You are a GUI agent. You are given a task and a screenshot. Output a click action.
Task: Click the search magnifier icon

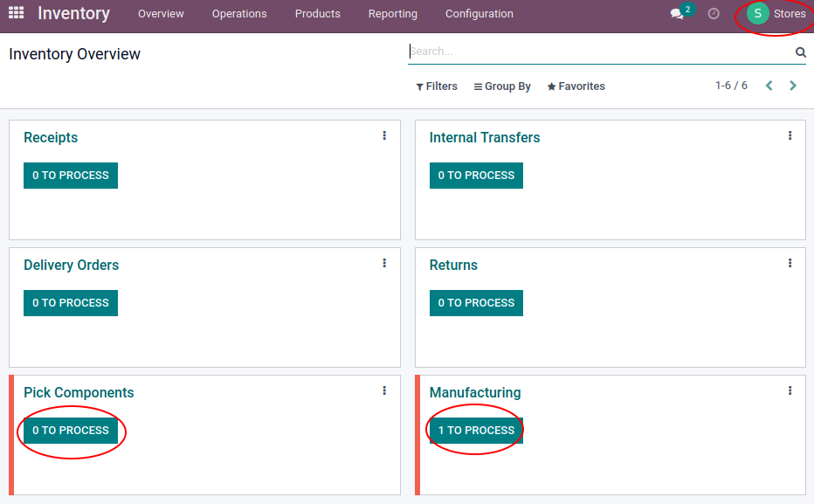(x=801, y=52)
